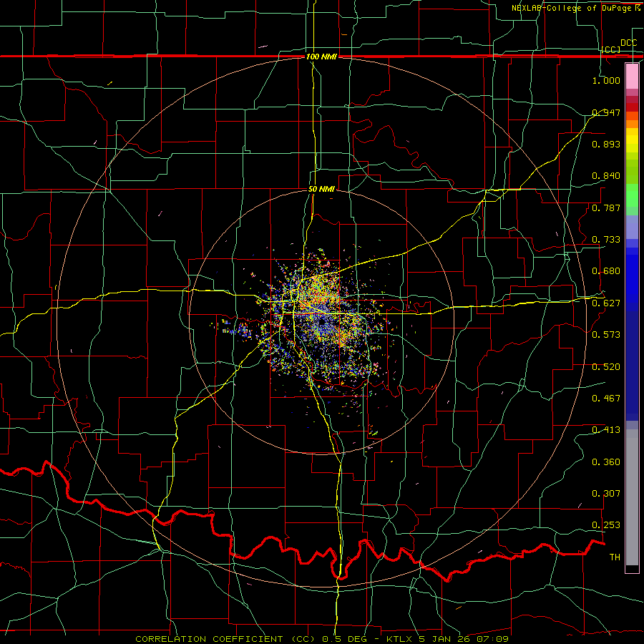Click the 0.840 legend value
Image resolution: width=644 pixels, height=644 pixels.
(x=606, y=176)
